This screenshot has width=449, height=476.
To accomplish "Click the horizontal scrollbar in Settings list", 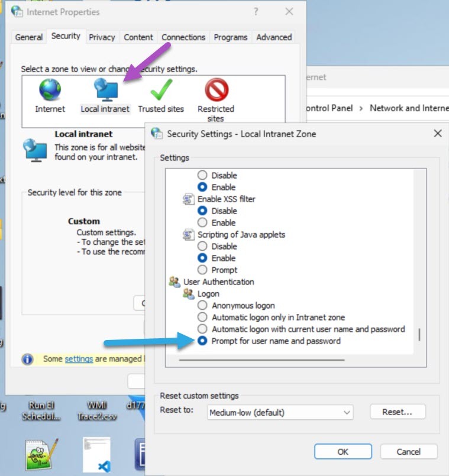I will [x=261, y=360].
